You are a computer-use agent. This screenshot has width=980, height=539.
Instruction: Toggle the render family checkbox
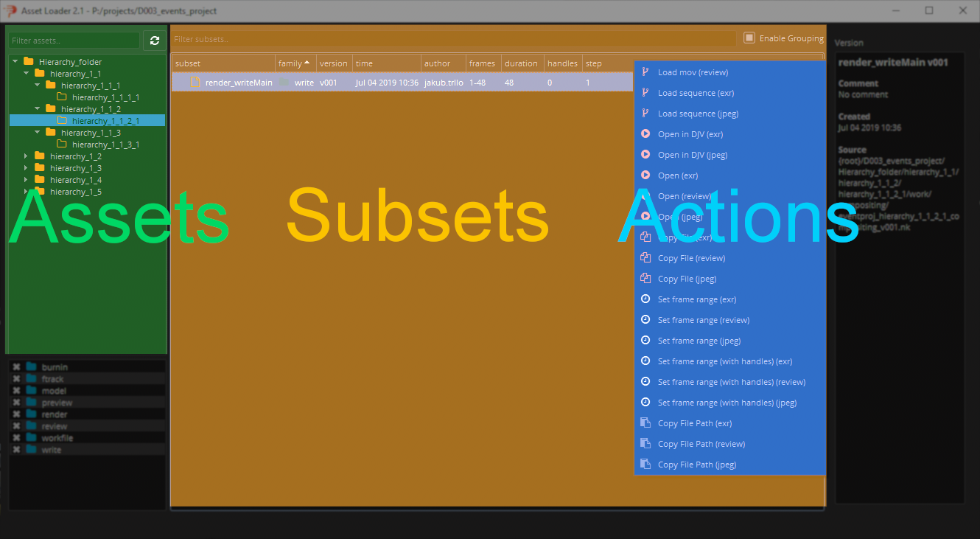(16, 414)
